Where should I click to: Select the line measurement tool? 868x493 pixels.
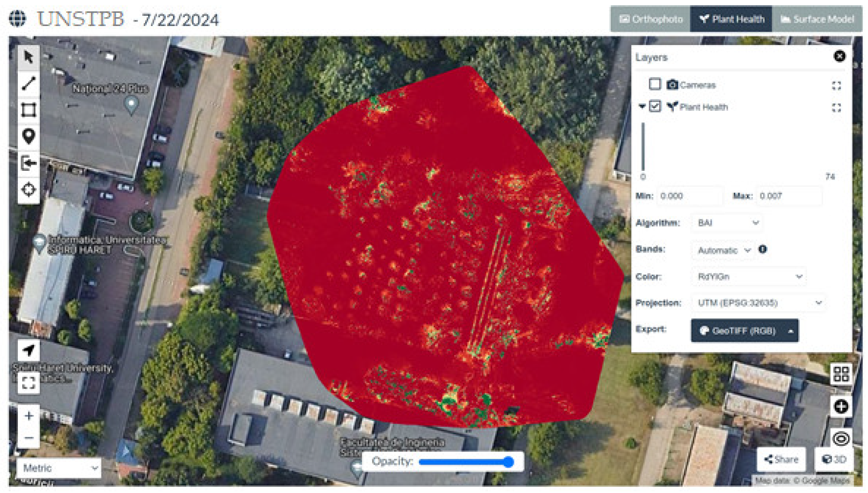click(x=28, y=83)
